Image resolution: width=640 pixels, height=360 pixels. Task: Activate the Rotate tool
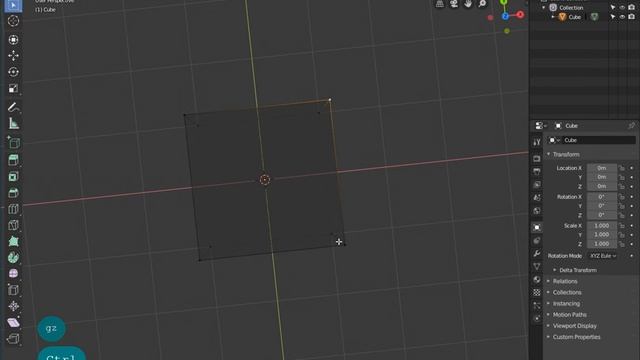(x=13, y=72)
